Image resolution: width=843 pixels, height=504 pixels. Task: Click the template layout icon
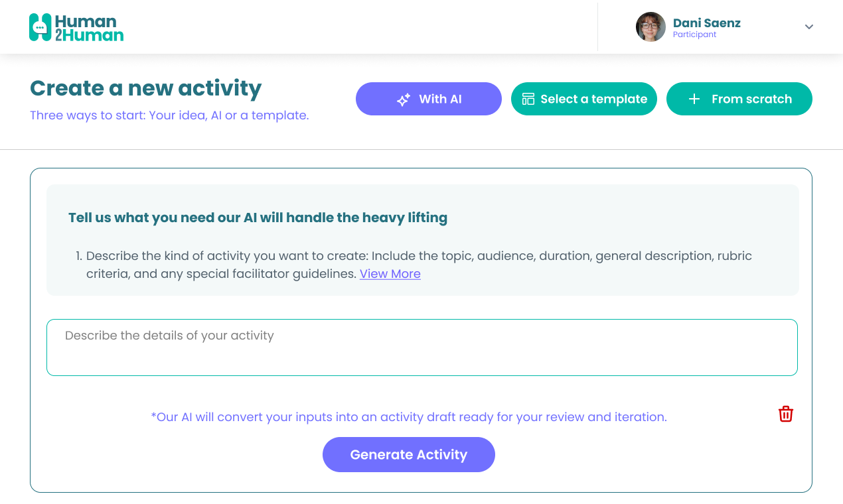[x=528, y=99]
